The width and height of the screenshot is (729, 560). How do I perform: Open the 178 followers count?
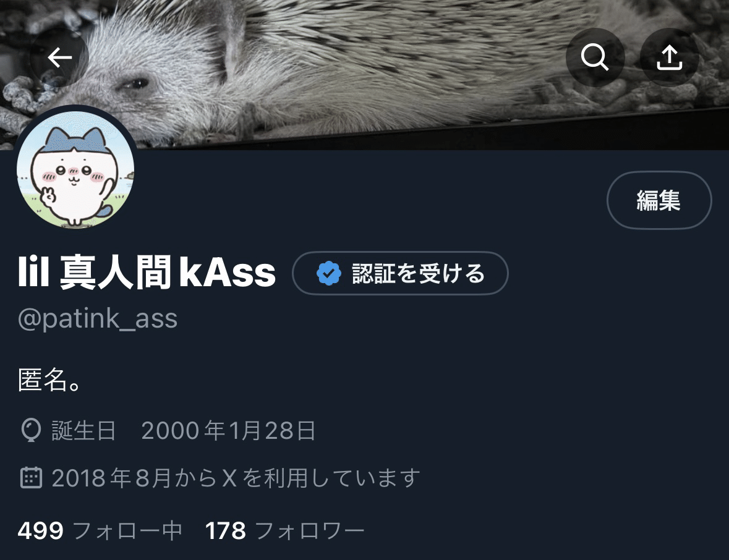tap(226, 530)
